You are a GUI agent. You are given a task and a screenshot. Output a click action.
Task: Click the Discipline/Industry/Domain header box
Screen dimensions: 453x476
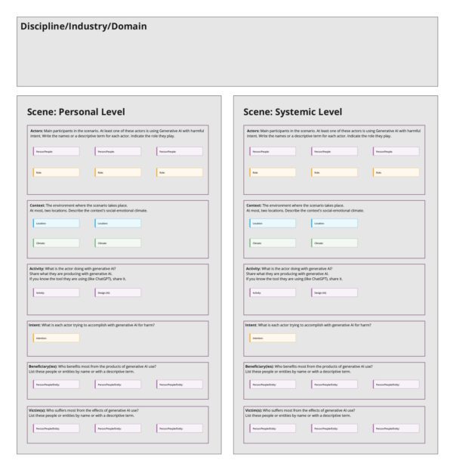pos(226,51)
